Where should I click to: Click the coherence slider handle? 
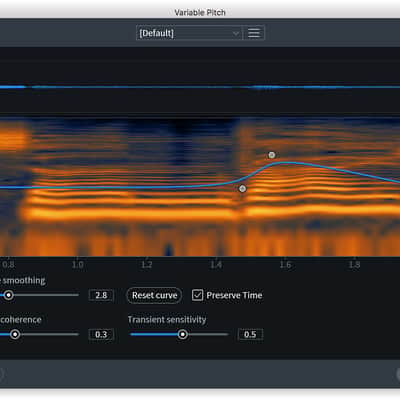(x=15, y=334)
